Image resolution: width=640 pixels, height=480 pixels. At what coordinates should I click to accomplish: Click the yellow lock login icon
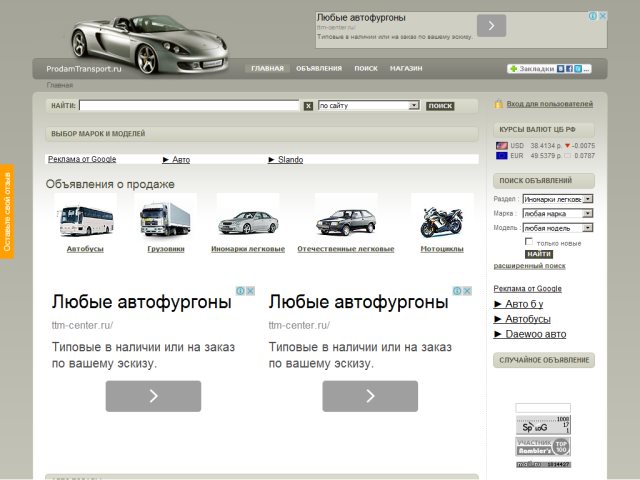tap(498, 104)
